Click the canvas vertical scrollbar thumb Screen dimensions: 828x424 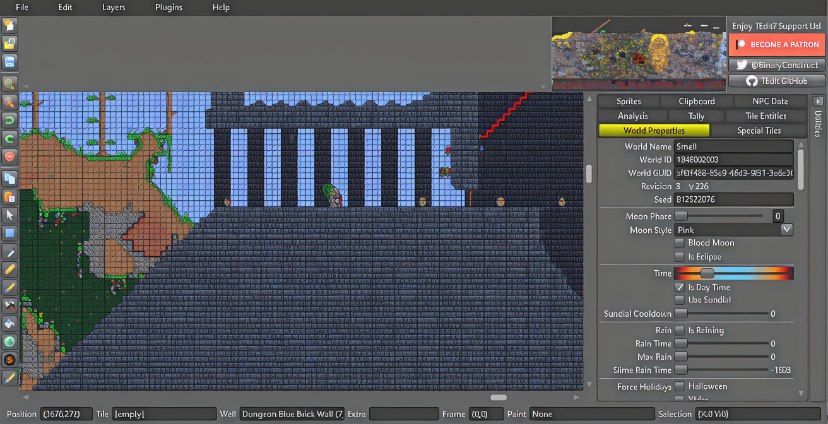tap(589, 174)
